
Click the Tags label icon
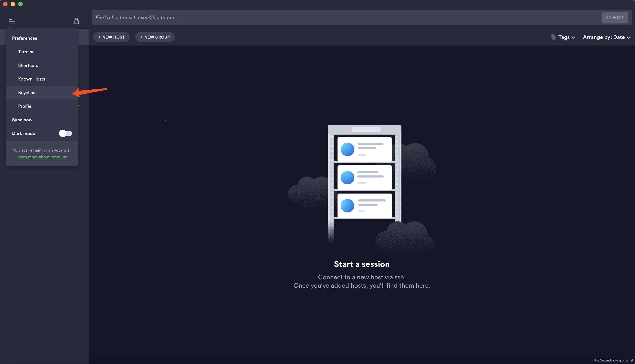point(553,37)
